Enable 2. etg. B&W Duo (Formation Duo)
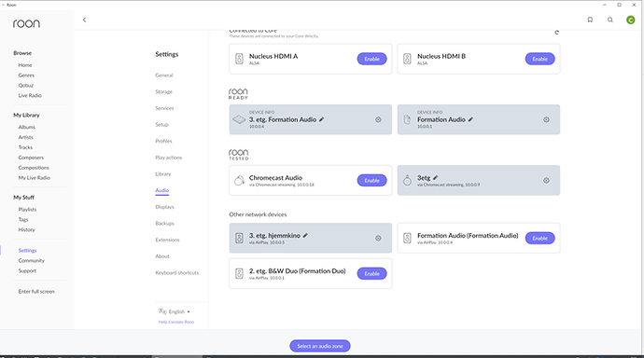 371,273
